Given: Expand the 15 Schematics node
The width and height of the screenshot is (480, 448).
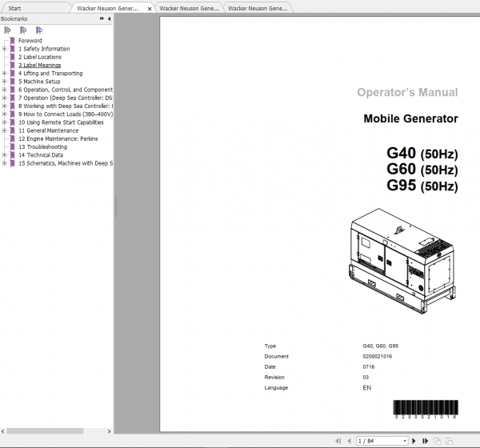Looking at the screenshot, I should (4, 163).
